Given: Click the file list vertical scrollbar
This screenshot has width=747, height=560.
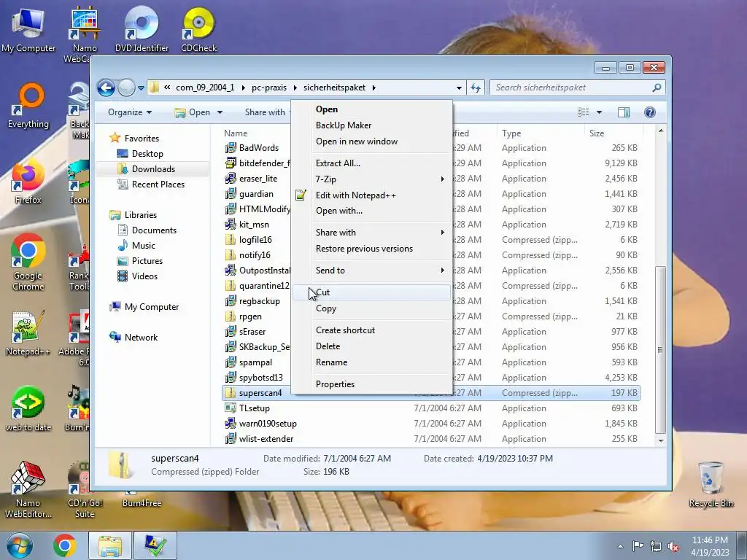Looking at the screenshot, I should [x=660, y=349].
